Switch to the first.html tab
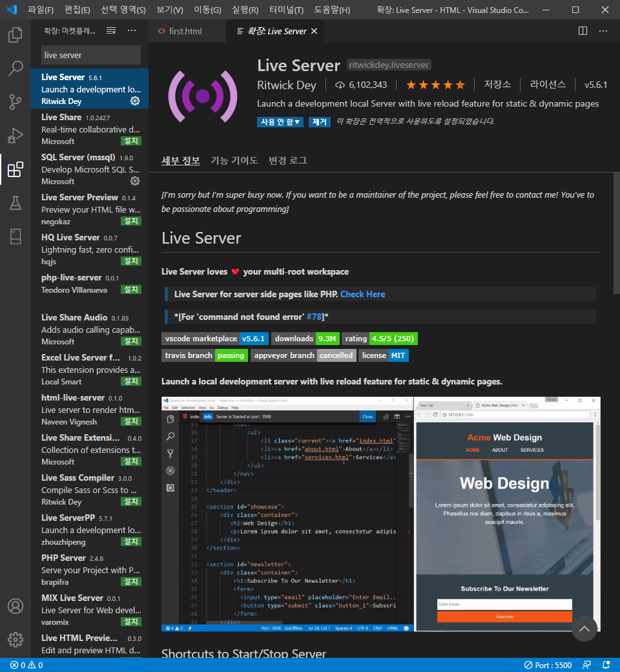This screenshot has width=620, height=672. 187,31
